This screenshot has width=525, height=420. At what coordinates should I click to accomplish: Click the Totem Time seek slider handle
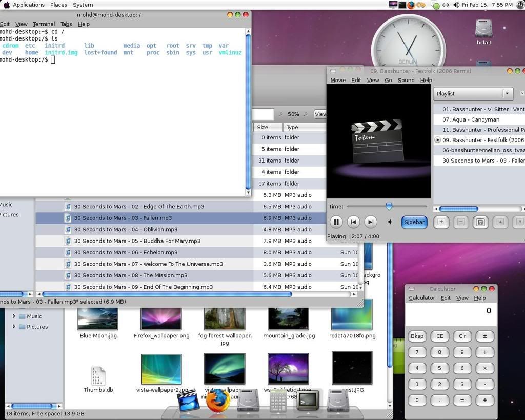(389, 206)
